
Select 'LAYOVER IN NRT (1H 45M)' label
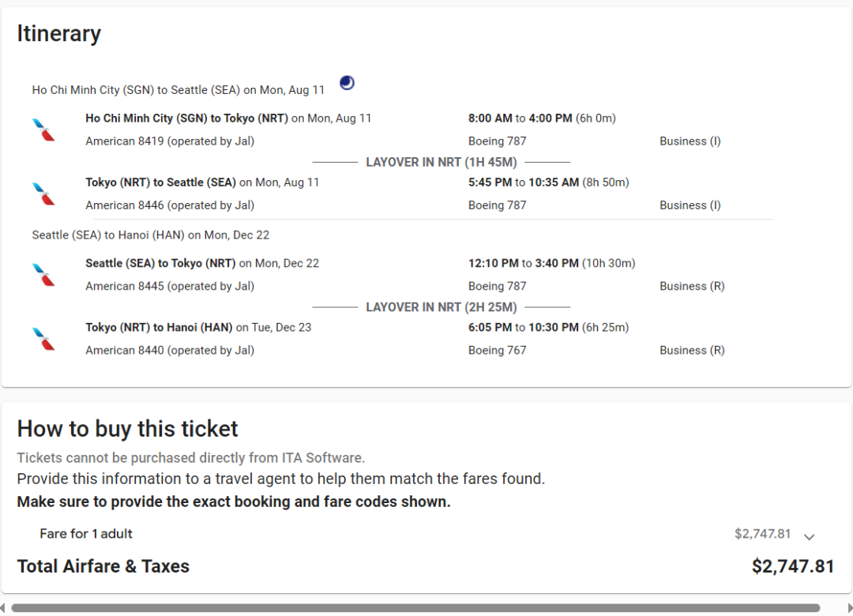click(x=442, y=162)
